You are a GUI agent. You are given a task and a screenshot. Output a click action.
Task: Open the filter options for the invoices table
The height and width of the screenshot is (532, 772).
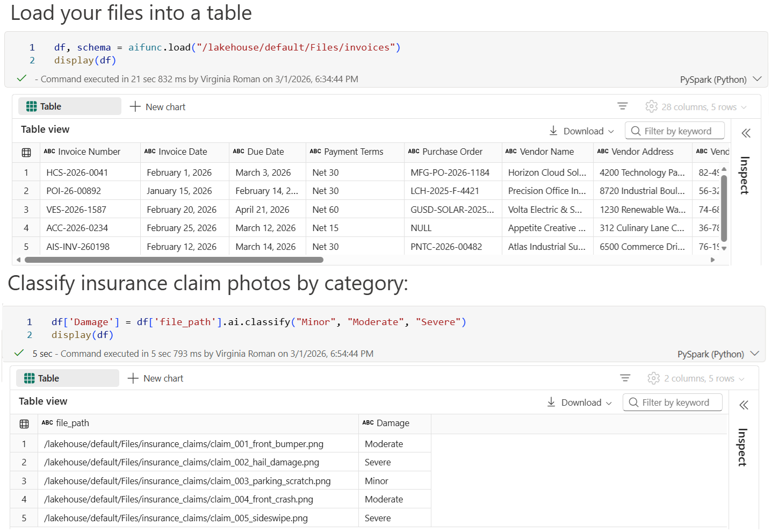(x=623, y=106)
